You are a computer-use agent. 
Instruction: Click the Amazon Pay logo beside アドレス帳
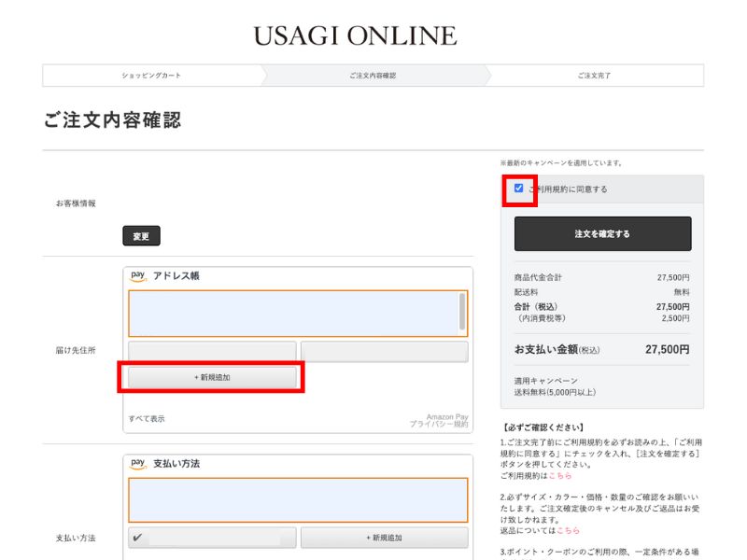coord(138,276)
